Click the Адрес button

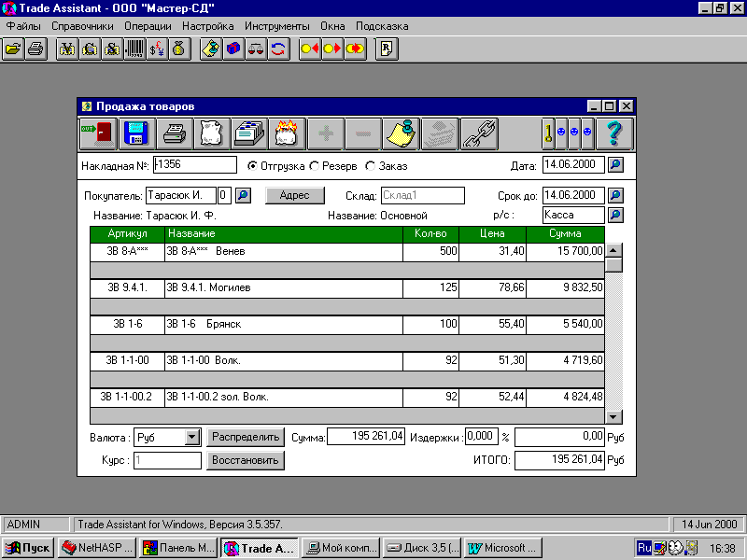point(294,195)
